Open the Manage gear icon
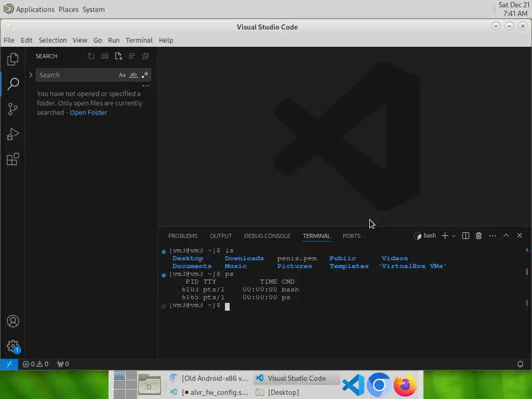Screen dimensions: 532x399 click(x=13, y=346)
